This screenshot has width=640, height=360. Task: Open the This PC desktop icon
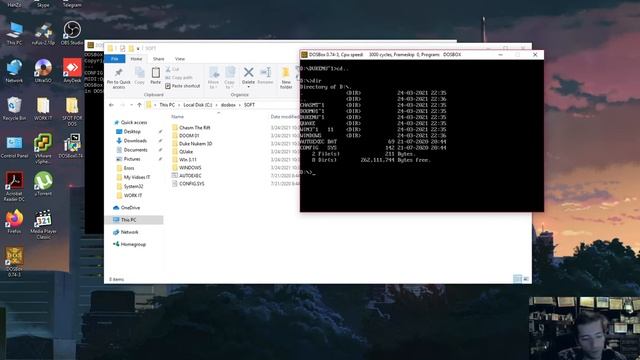pos(14,33)
